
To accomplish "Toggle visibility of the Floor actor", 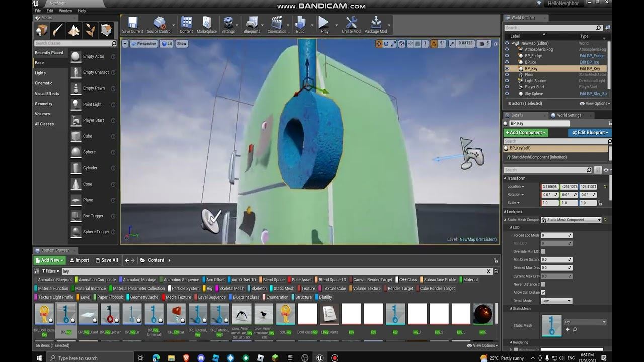I will pyautogui.click(x=507, y=75).
